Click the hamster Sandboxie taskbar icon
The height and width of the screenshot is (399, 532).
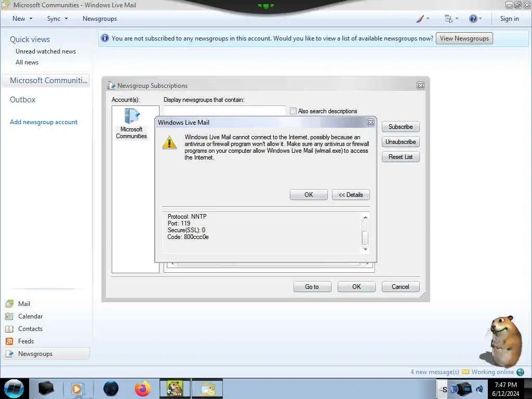tap(175, 389)
